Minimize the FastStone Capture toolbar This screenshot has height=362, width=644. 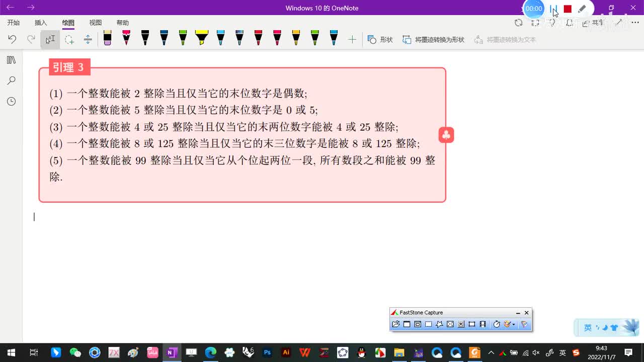coord(518,313)
